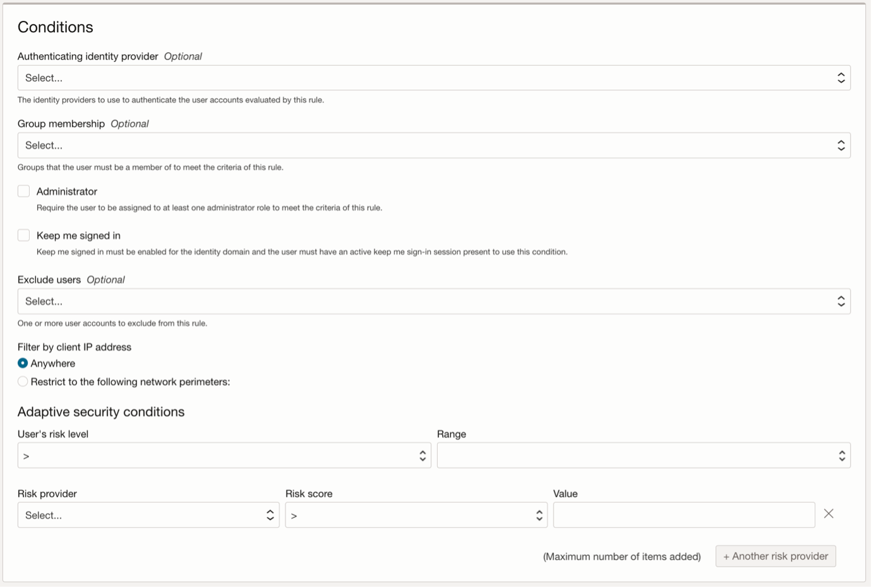The image size is (874, 588).
Task: Select the Anywhere radio button
Action: pos(21,363)
